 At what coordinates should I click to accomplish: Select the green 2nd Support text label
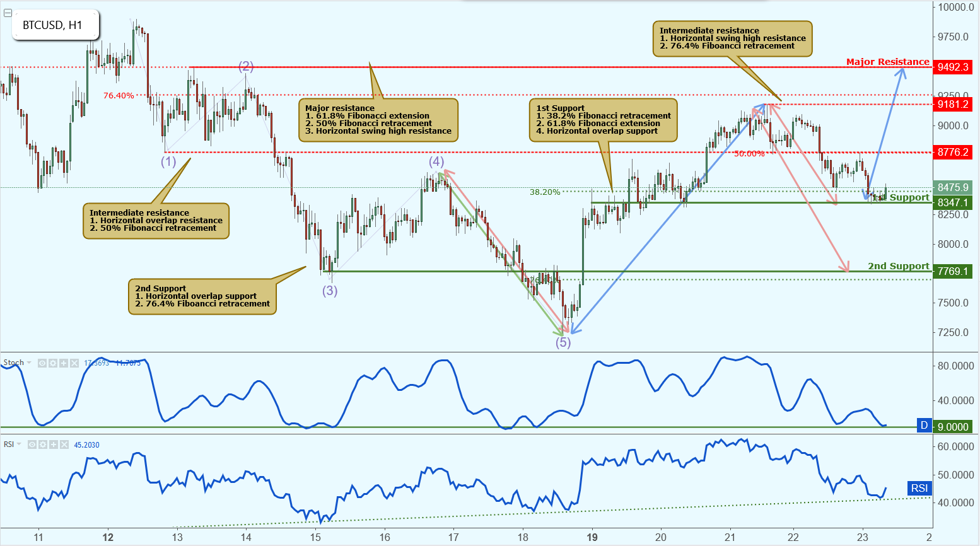(899, 266)
